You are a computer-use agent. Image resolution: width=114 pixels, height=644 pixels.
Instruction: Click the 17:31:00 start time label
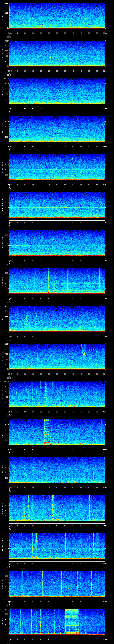(9, 109)
